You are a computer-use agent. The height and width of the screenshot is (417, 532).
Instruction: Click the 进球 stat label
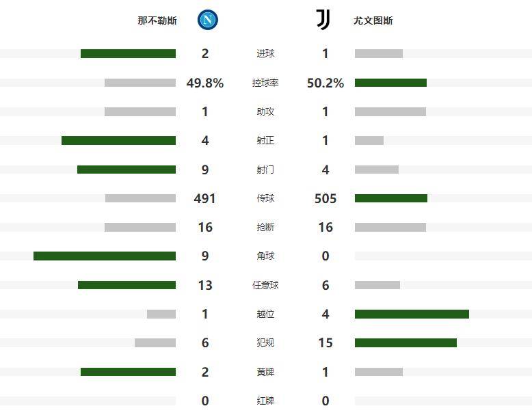[265, 54]
